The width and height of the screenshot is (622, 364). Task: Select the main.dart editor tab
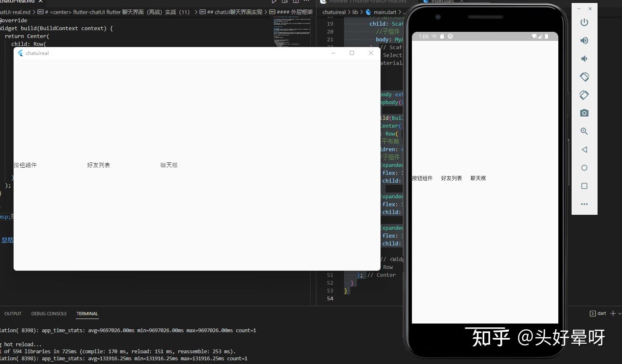442,1
